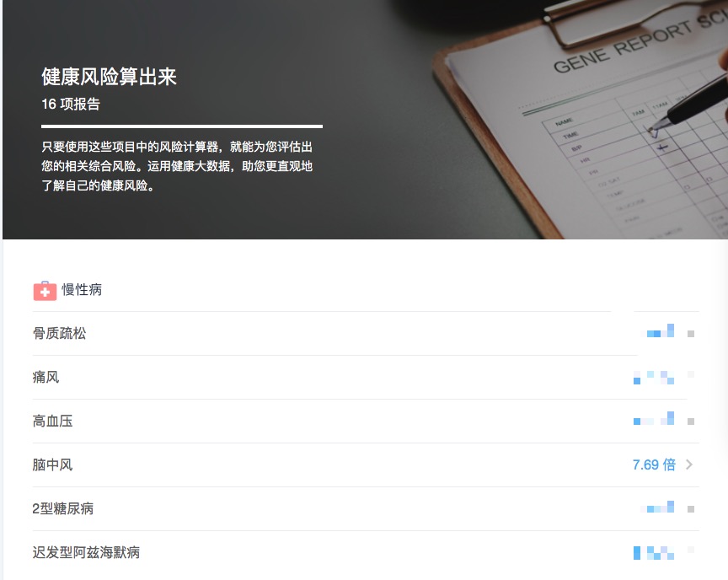Click the banner description paragraph text
728x580 pixels.
[177, 166]
